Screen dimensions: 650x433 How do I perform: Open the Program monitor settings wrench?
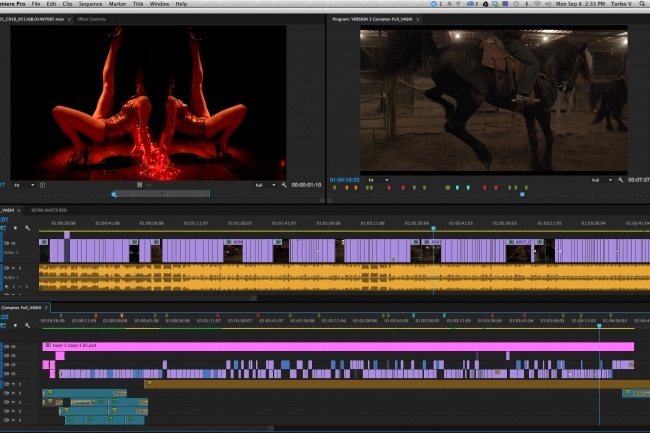(x=620, y=180)
